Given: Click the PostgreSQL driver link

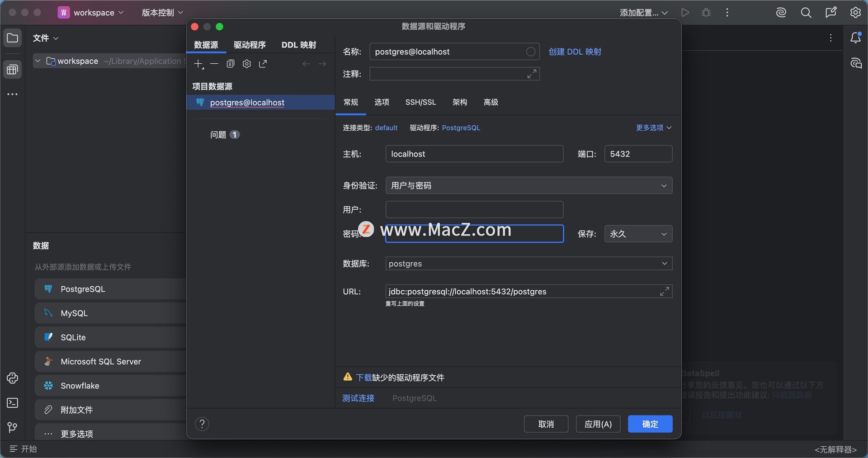Looking at the screenshot, I should click(x=461, y=128).
